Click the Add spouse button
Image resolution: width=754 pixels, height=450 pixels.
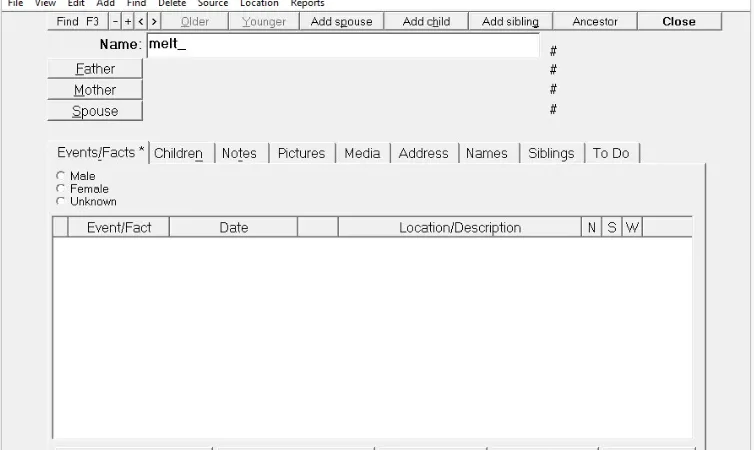pos(341,22)
